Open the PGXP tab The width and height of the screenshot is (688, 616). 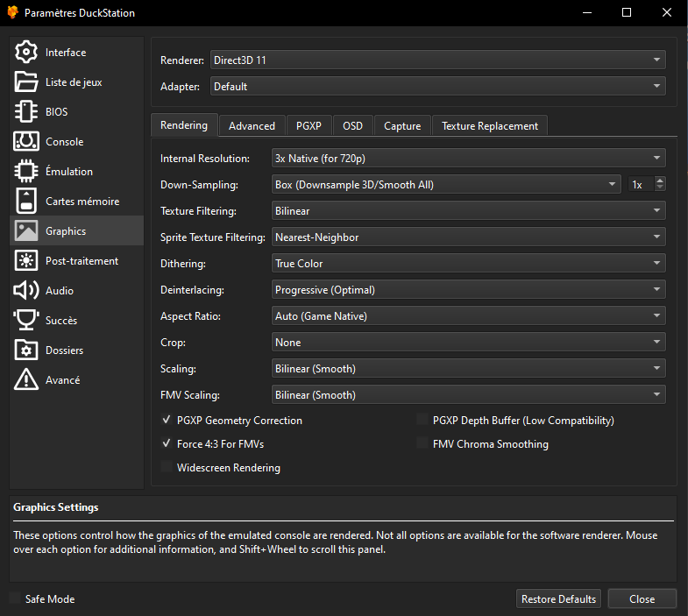[309, 126]
